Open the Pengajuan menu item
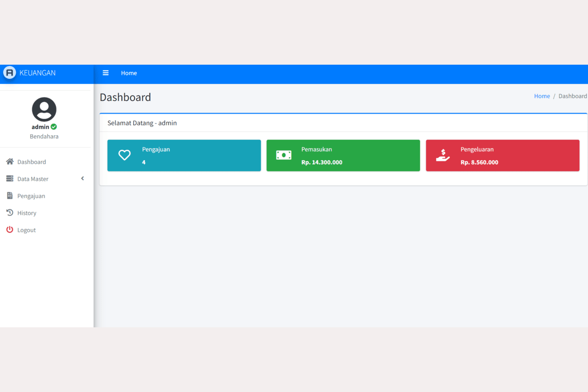 (x=31, y=196)
